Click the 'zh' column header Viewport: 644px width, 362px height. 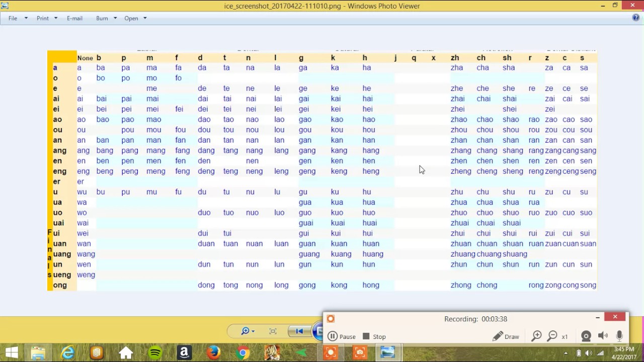[x=455, y=58]
